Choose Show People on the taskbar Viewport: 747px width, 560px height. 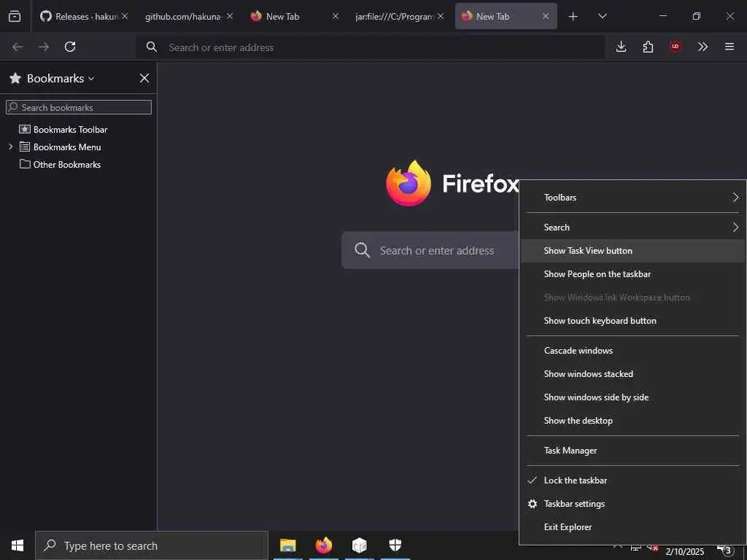(x=632, y=274)
